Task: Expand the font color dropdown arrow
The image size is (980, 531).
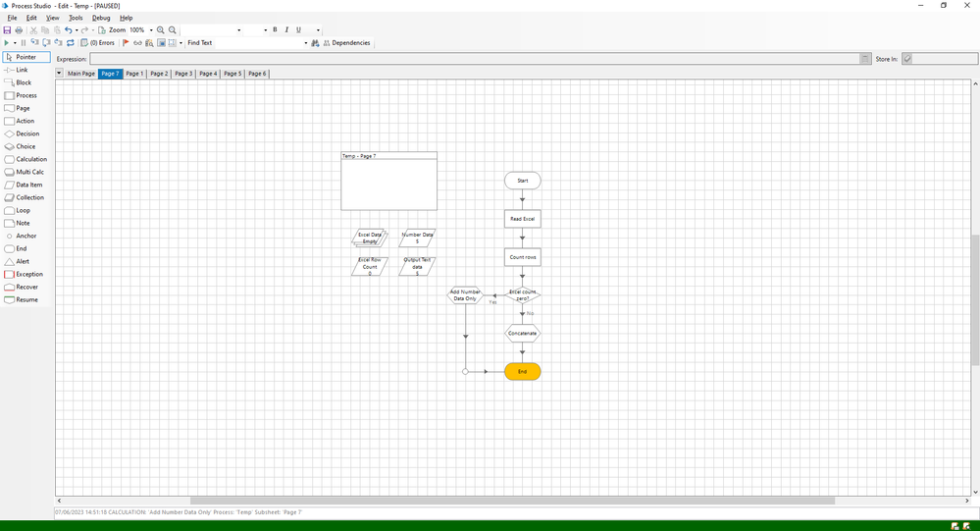Action: (318, 30)
